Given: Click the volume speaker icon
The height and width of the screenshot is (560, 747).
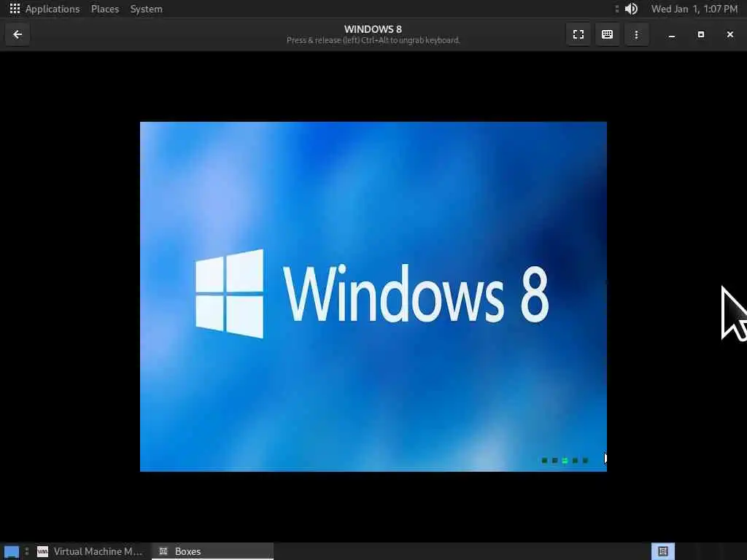Looking at the screenshot, I should 631,9.
